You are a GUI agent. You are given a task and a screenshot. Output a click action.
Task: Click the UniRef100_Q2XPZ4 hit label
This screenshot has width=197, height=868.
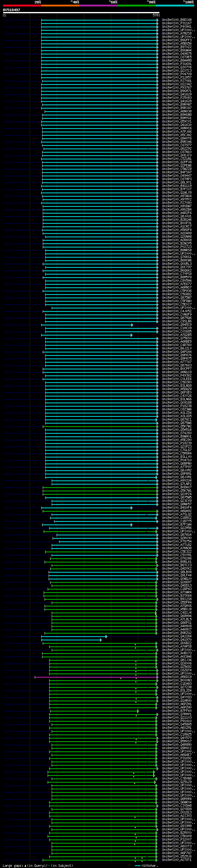[x=176, y=494]
